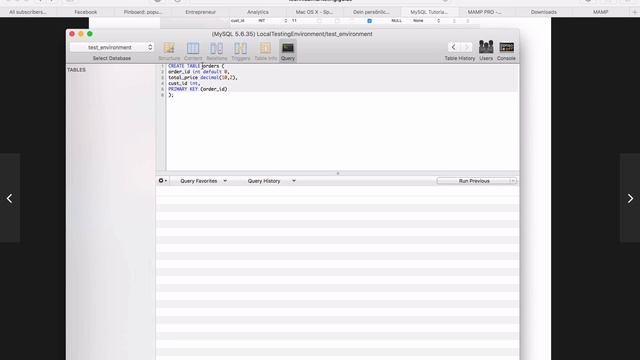Select the Query view icon
This screenshot has width=640, height=360.
[x=288, y=51]
